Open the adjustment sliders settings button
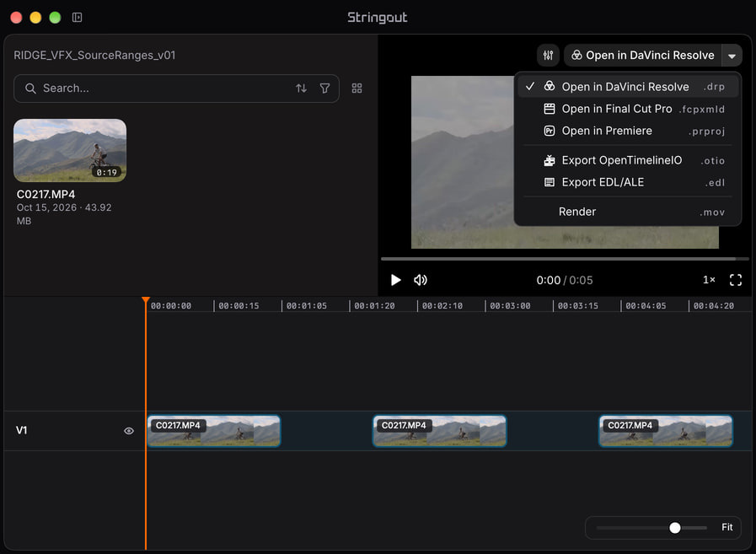The width and height of the screenshot is (756, 554). click(x=548, y=56)
